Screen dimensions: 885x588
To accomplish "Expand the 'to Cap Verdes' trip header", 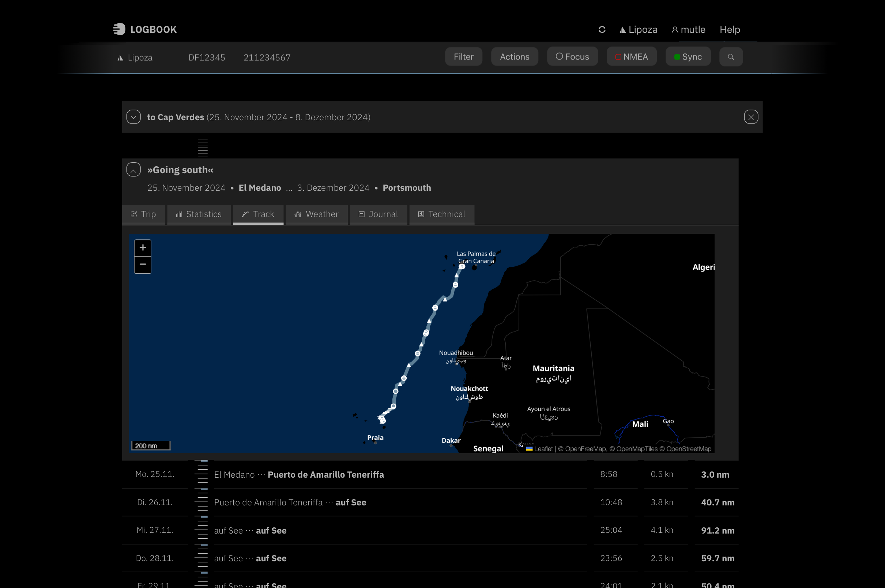I will pyautogui.click(x=133, y=117).
